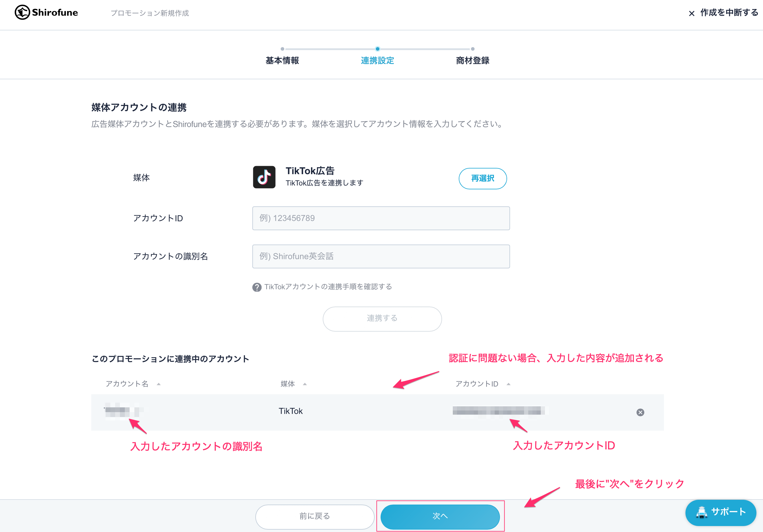763x532 pixels.
Task: Click the help question mark icon
Action: click(x=257, y=287)
